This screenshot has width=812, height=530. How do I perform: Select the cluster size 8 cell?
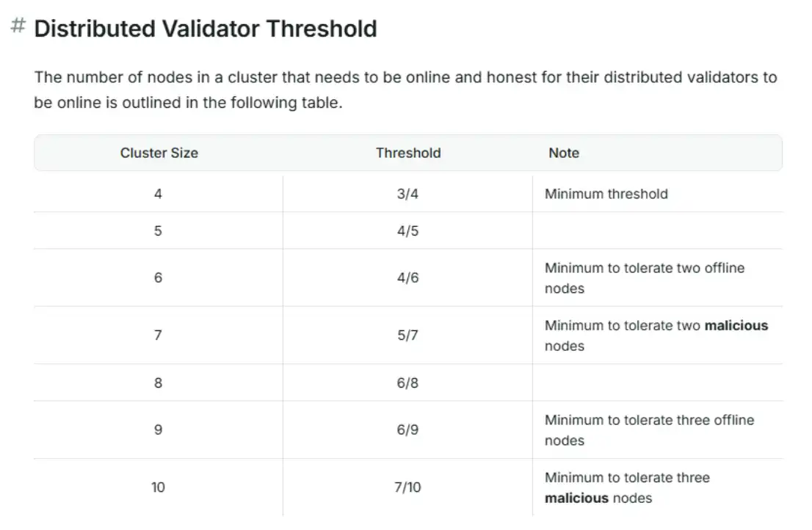tap(158, 382)
